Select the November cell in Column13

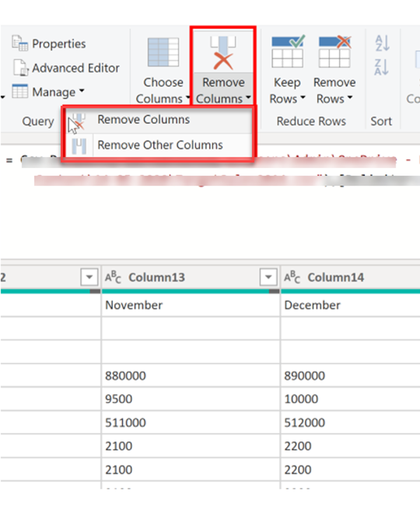(133, 305)
